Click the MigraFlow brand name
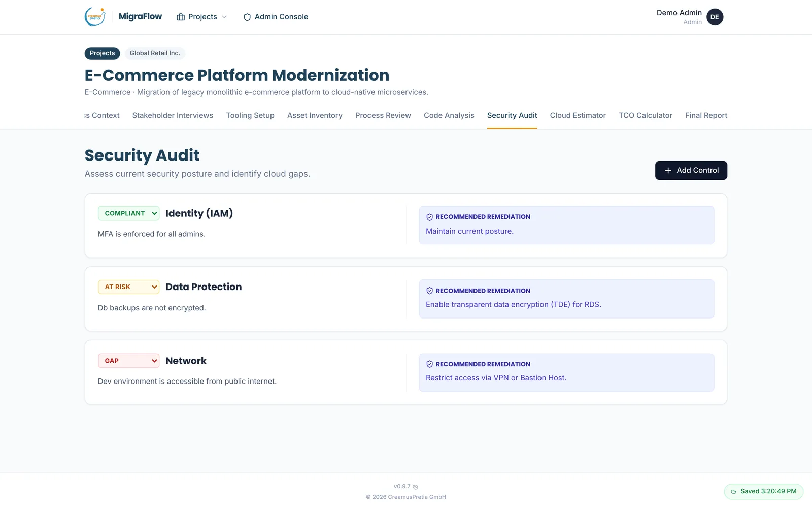The height and width of the screenshot is (508, 812). 141,17
